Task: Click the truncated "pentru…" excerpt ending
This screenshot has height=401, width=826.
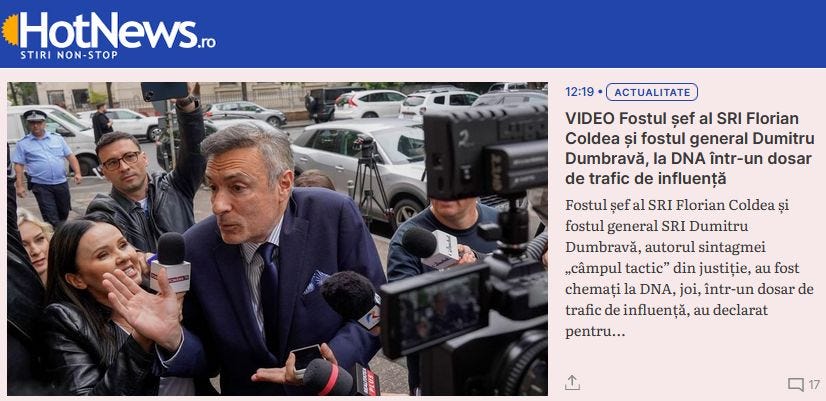Action: click(595, 332)
